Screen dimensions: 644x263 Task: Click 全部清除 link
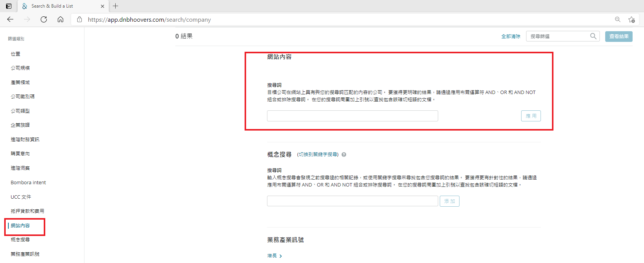[510, 37]
